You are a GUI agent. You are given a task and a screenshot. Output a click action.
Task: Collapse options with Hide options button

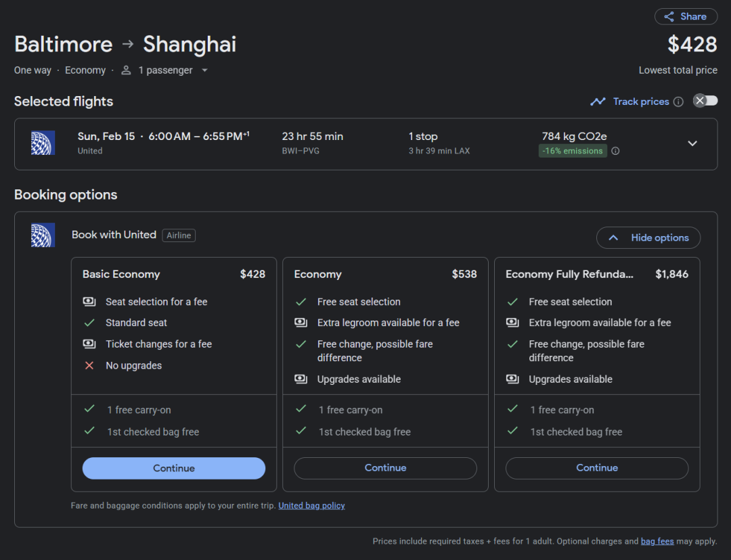(x=648, y=237)
